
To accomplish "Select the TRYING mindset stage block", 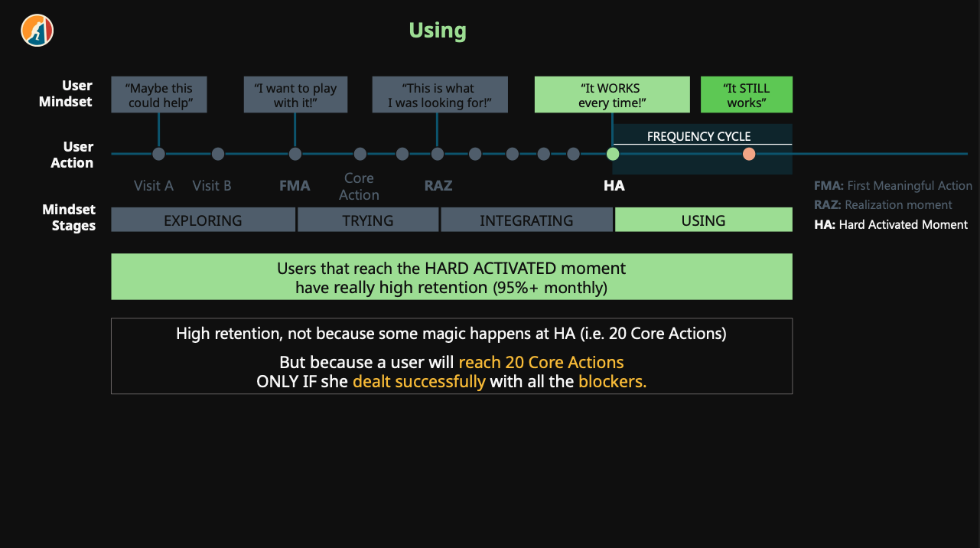I will 368,220.
